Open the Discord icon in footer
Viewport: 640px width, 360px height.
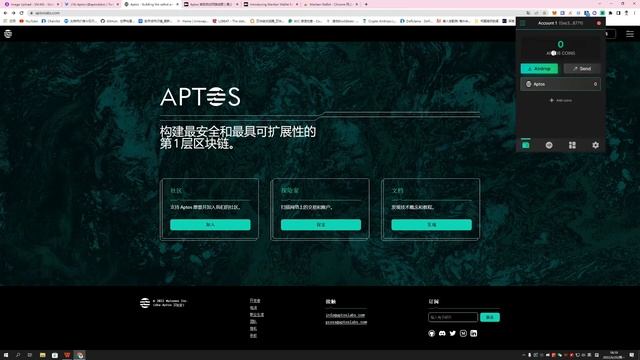coord(442,333)
